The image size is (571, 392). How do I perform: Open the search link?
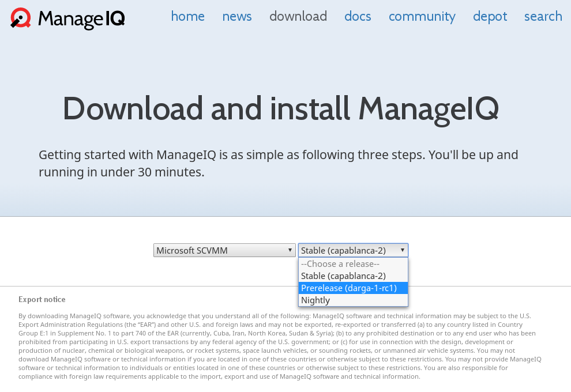point(543,16)
